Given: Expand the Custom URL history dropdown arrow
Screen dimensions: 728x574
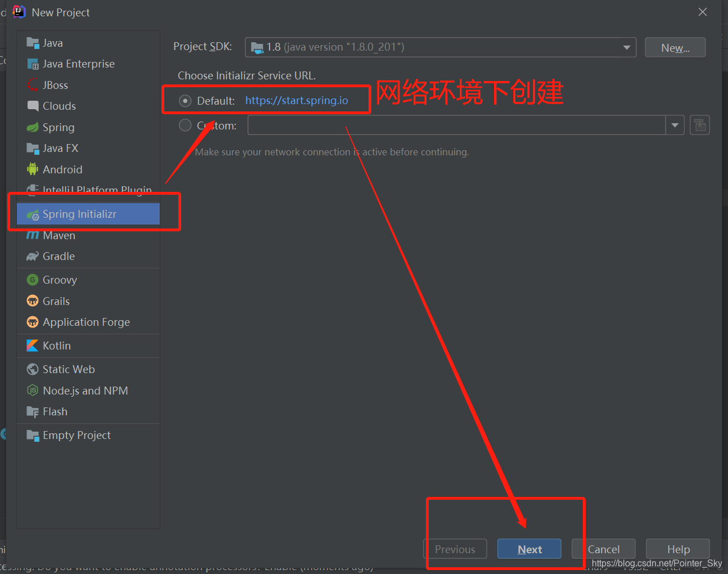Looking at the screenshot, I should click(675, 125).
